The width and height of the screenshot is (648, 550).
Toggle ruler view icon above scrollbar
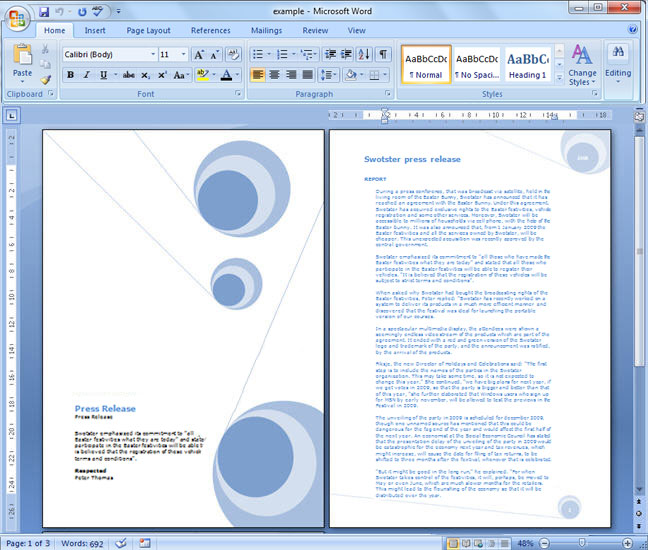click(x=639, y=116)
